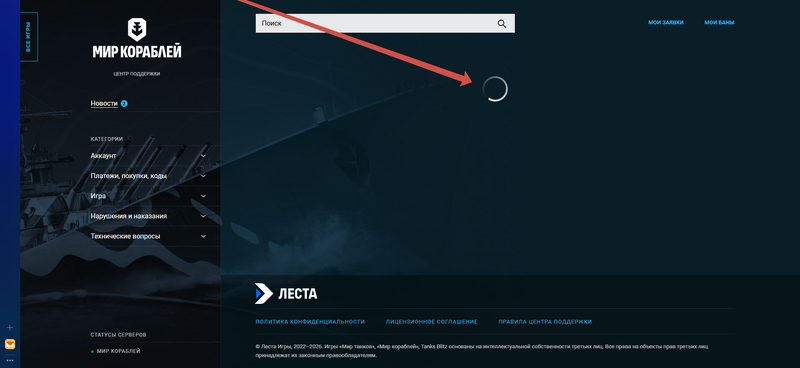Click the orange mail icon in the sidebar
This screenshot has width=800, height=368.
point(10,345)
